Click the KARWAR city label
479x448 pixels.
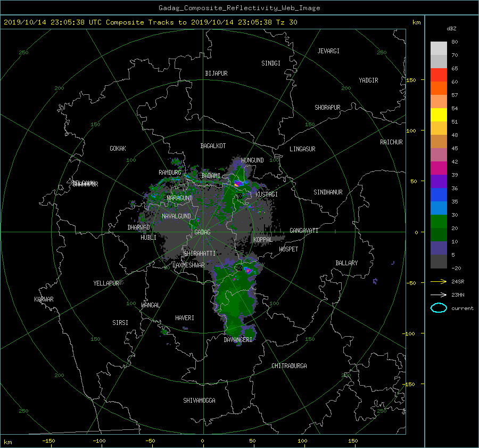pos(44,299)
